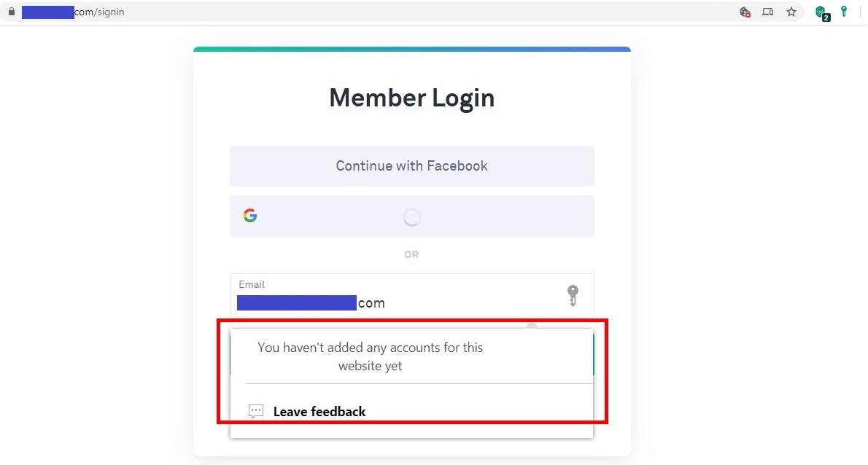Click the Email field label
The width and height of the screenshot is (868, 465).
252,284
